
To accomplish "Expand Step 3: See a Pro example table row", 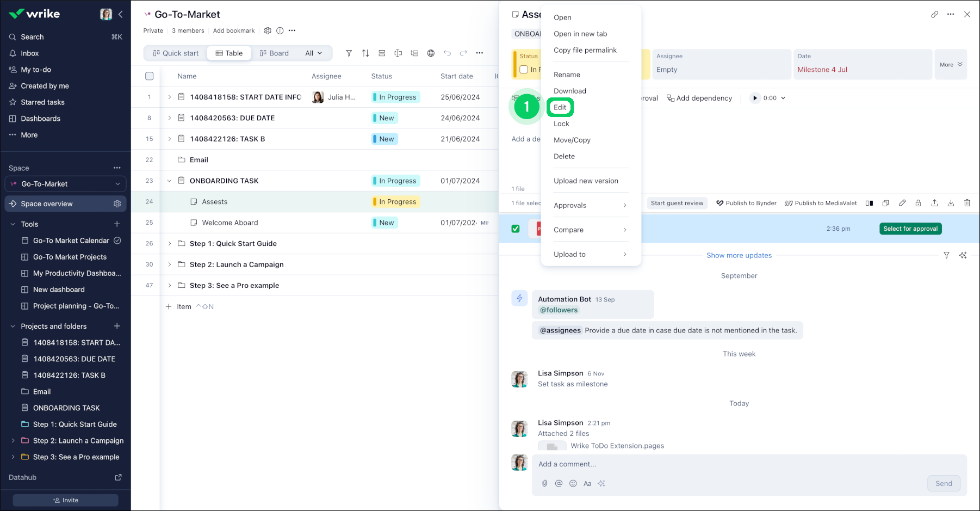I will pyautogui.click(x=169, y=285).
